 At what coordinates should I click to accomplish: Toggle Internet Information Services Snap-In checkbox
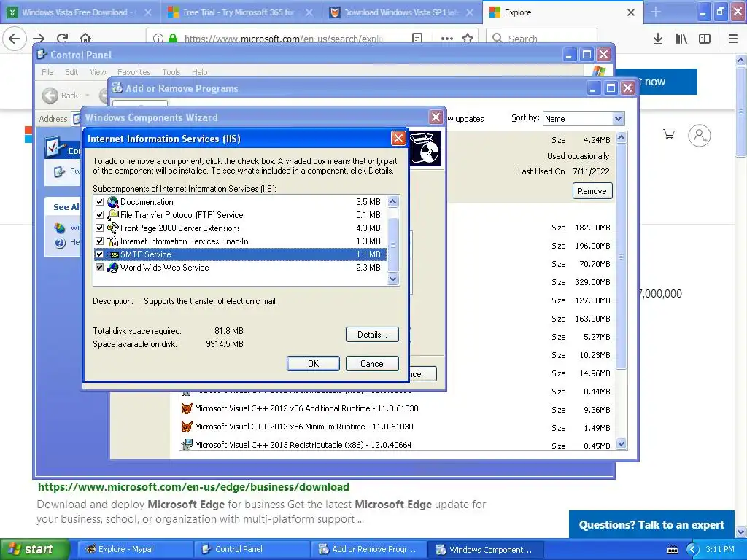tap(99, 241)
